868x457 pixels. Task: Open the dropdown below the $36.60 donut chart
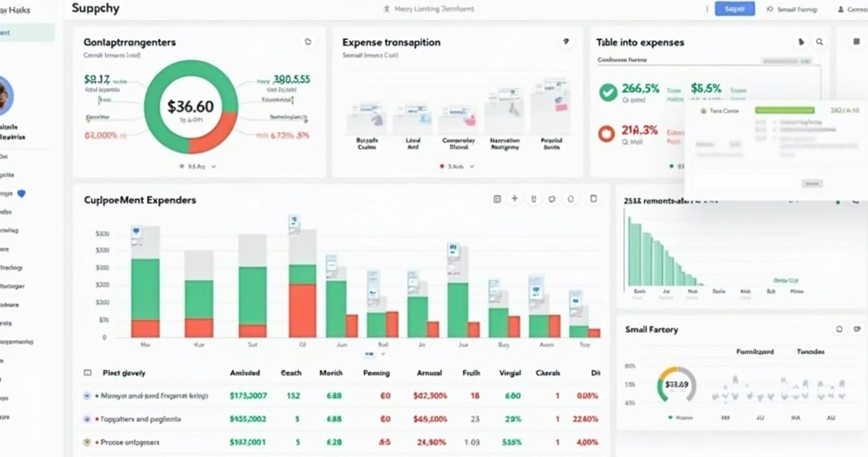click(x=197, y=166)
